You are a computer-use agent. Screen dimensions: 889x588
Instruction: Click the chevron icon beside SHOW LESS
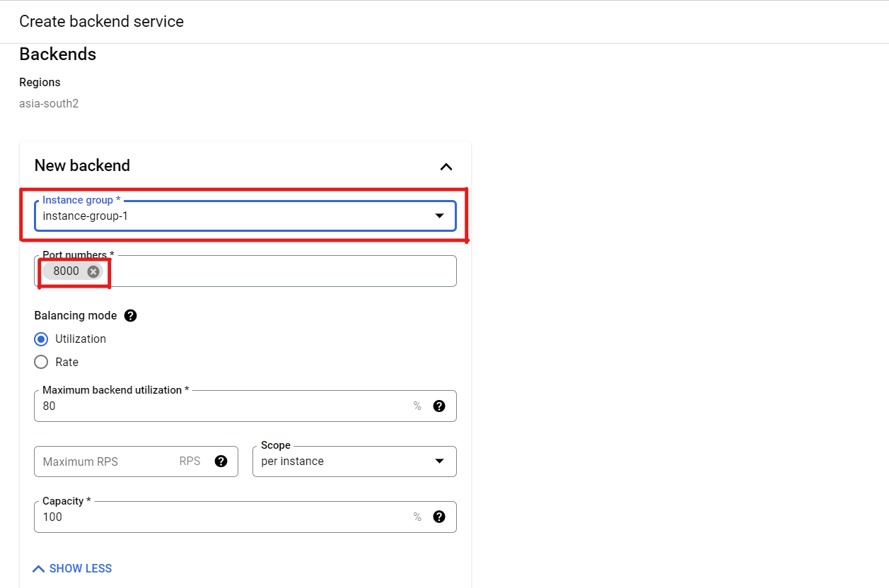[x=39, y=569]
